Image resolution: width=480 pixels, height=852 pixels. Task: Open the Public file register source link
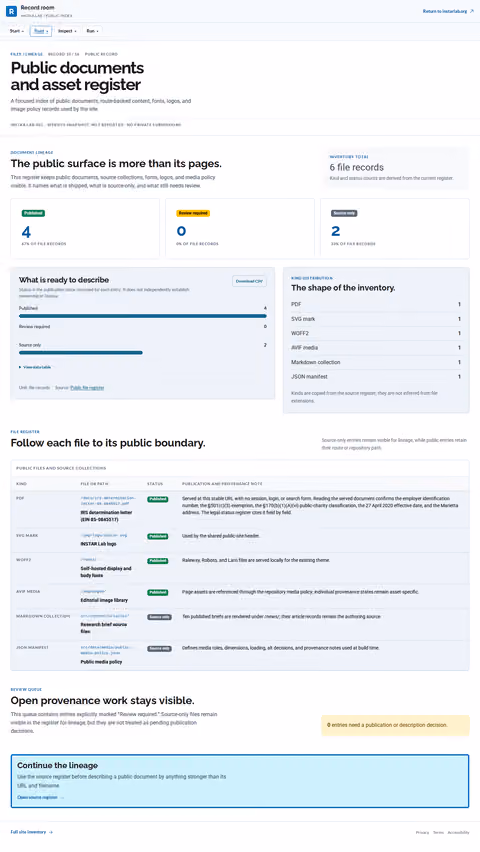click(87, 387)
